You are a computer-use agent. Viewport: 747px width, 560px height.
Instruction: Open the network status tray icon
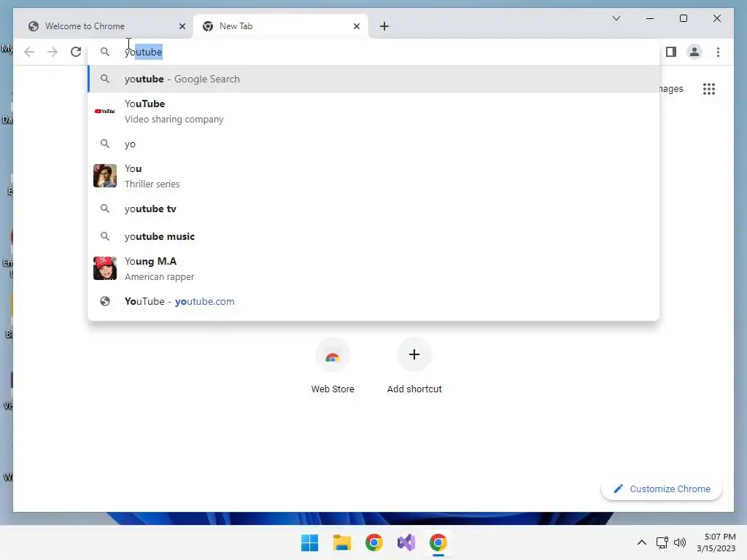[662, 542]
